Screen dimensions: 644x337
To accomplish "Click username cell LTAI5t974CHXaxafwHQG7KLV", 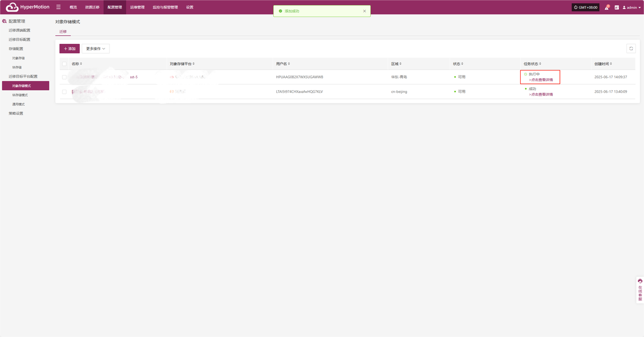I will 299,92.
